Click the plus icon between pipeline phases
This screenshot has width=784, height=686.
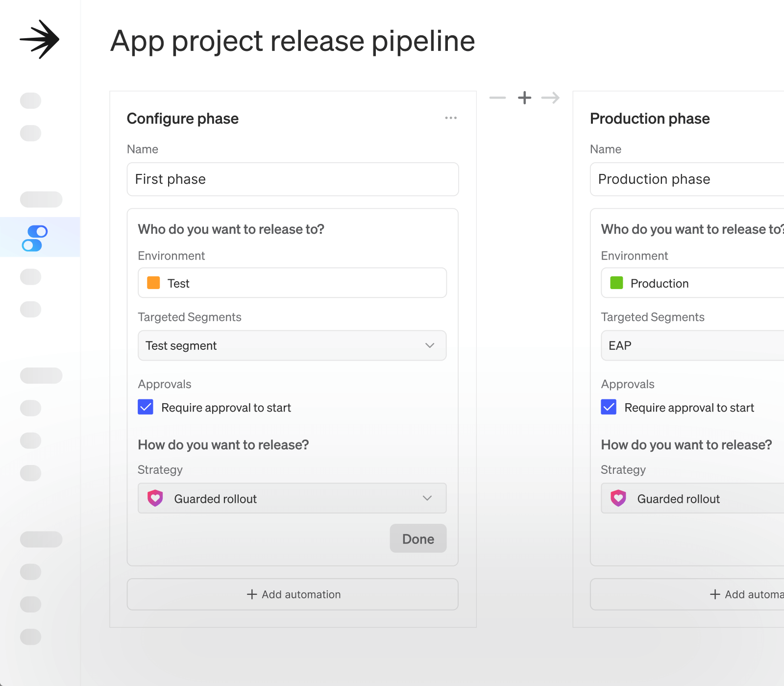(524, 98)
